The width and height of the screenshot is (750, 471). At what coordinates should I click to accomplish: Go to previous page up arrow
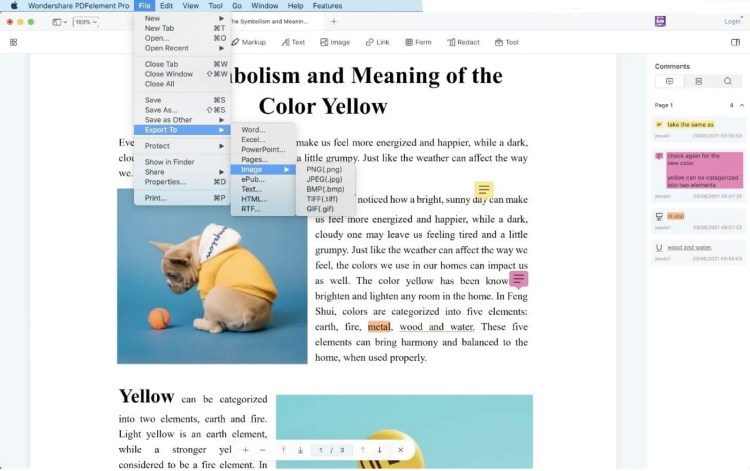363,450
